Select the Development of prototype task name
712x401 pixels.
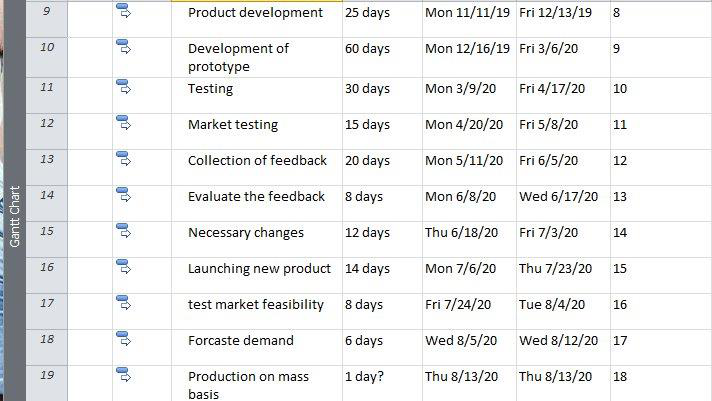tap(238, 57)
